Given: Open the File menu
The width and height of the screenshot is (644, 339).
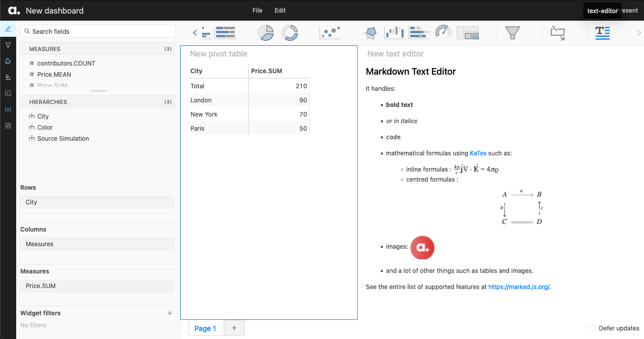Looking at the screenshot, I should [257, 10].
